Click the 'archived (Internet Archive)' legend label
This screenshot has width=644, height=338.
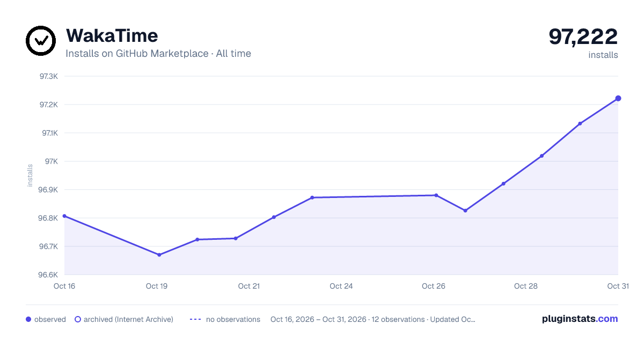(x=128, y=319)
